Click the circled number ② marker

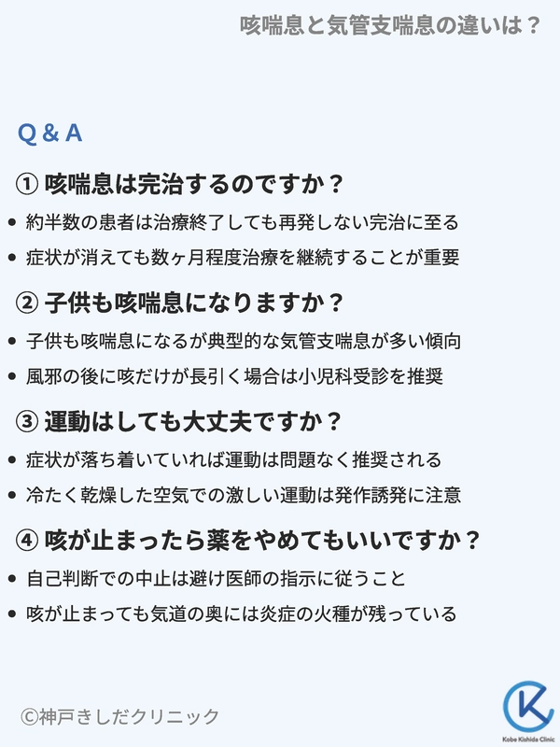tap(28, 303)
